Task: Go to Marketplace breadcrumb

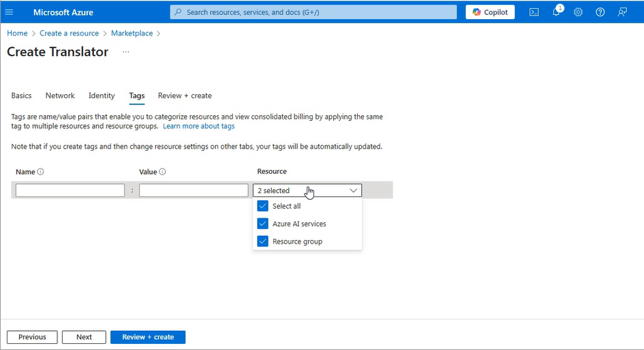Action: [132, 33]
